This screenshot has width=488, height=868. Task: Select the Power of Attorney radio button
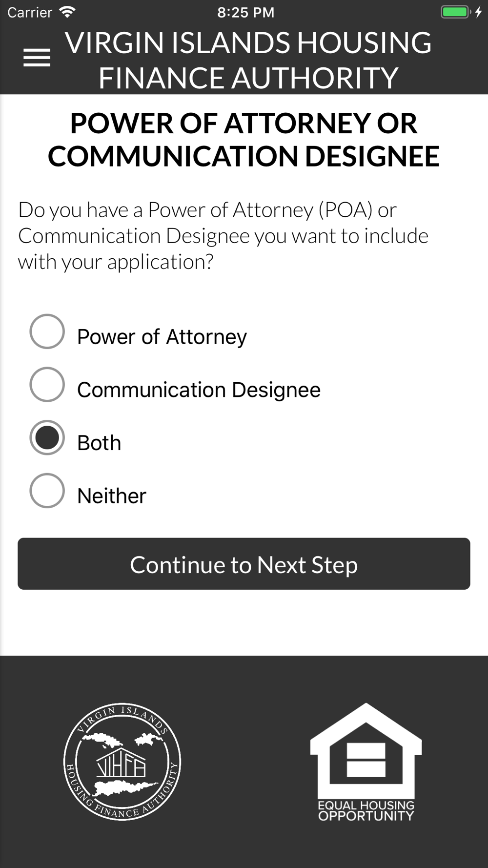pos(47,331)
